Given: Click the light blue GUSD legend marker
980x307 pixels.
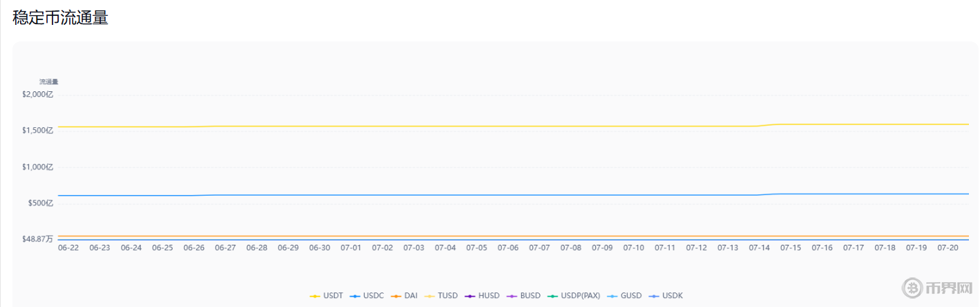Looking at the screenshot, I should click(612, 296).
